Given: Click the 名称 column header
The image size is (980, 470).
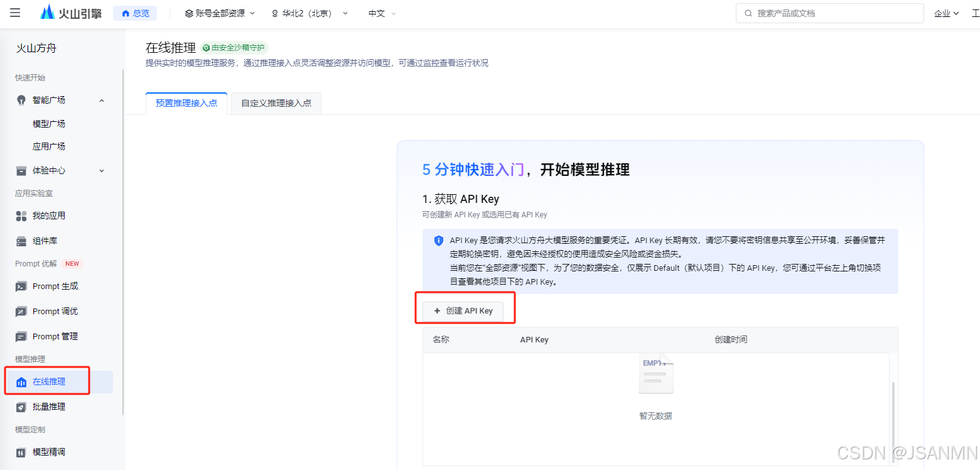Looking at the screenshot, I should point(441,339).
